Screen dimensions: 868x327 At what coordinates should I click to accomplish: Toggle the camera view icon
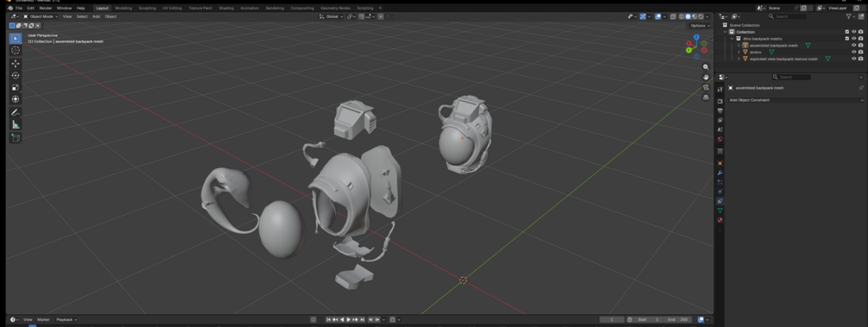706,87
